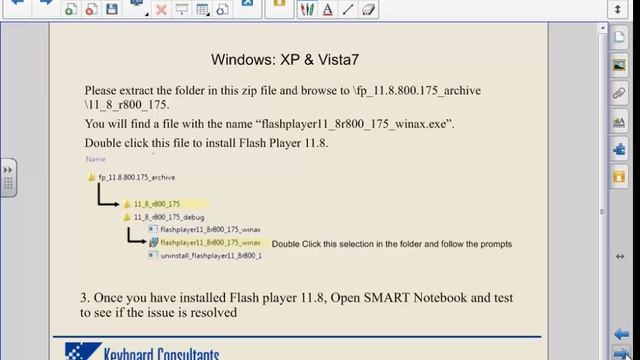Click the 'Double click this file to install' line
This screenshot has width=640, height=360.
[x=207, y=143]
